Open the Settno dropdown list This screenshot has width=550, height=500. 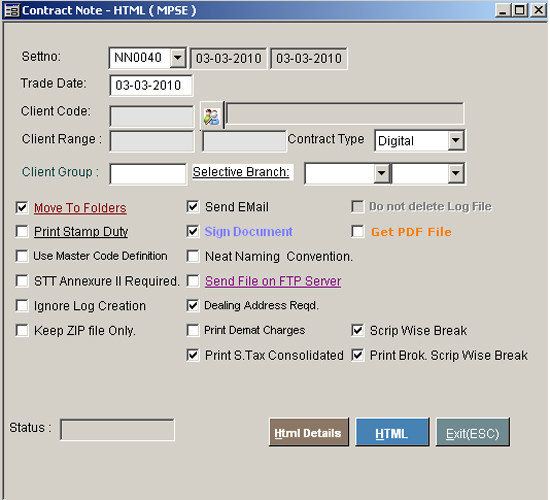coord(178,58)
